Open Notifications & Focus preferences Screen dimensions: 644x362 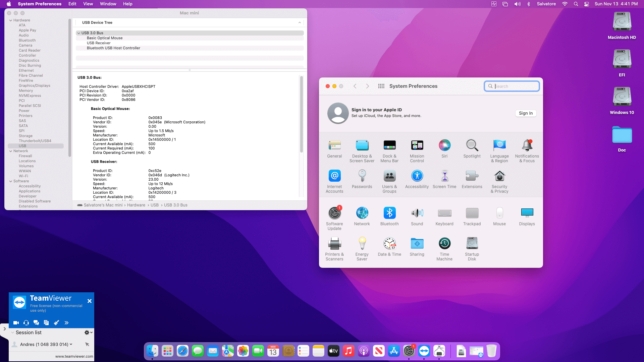coord(527,151)
